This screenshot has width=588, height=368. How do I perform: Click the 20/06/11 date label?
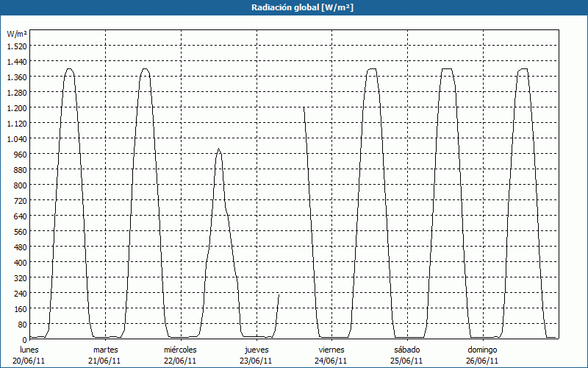pyautogui.click(x=31, y=361)
